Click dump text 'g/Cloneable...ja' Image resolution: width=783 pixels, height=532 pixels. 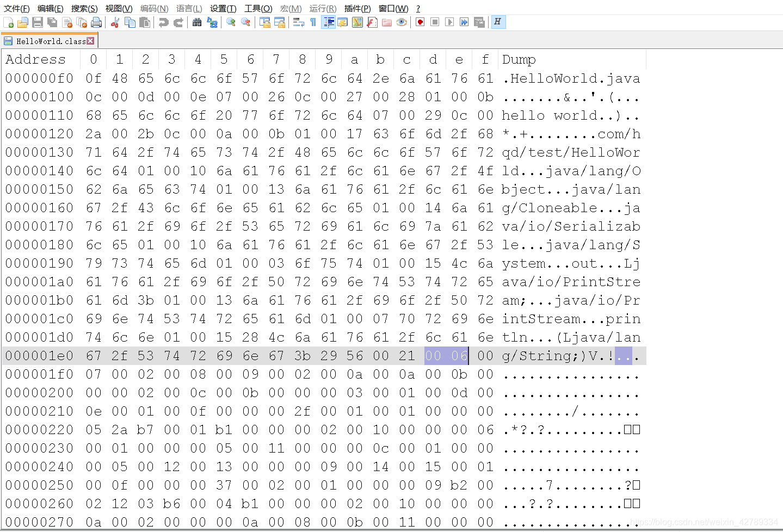click(571, 208)
